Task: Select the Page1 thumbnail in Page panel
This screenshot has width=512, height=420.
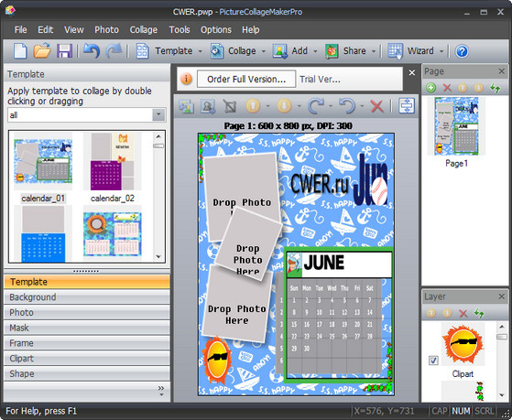Action: point(456,126)
